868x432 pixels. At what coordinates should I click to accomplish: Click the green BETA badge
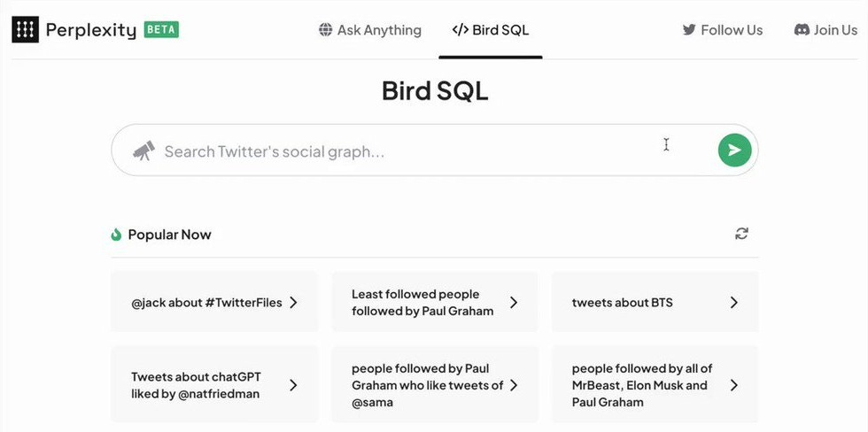[x=161, y=29]
